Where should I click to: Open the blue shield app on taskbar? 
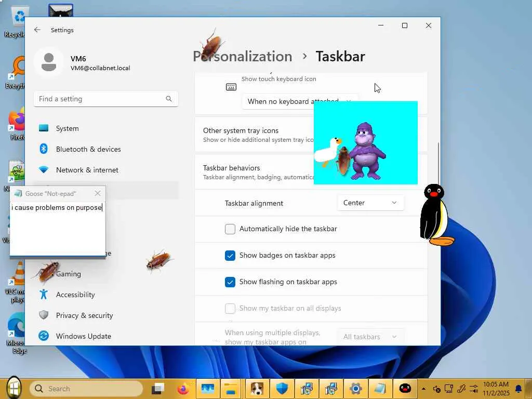click(282, 389)
